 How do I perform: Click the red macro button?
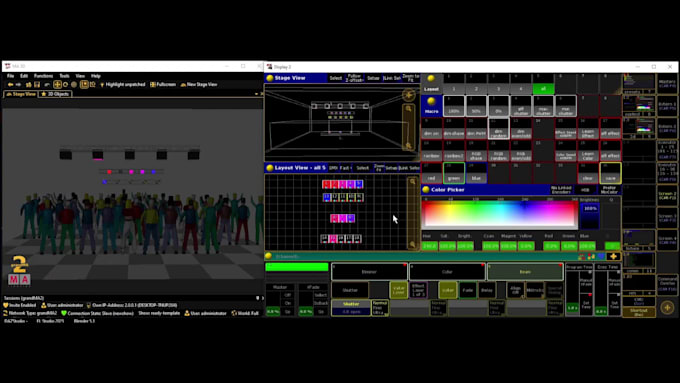point(431,173)
